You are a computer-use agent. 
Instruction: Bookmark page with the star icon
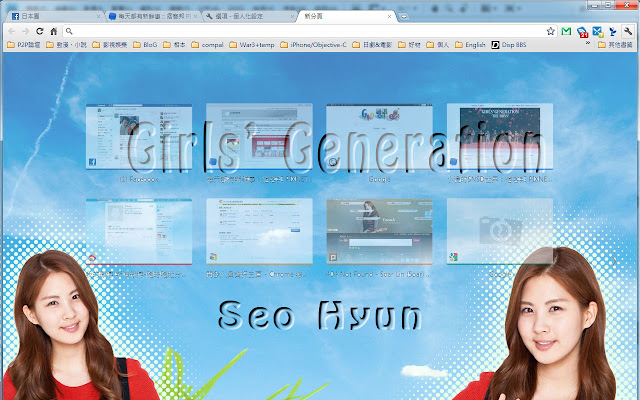[x=551, y=31]
